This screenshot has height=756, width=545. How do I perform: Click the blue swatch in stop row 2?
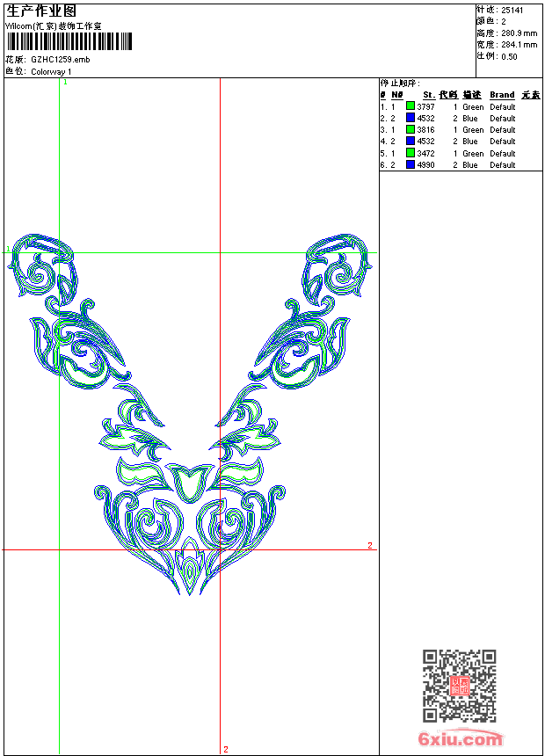[x=411, y=118]
